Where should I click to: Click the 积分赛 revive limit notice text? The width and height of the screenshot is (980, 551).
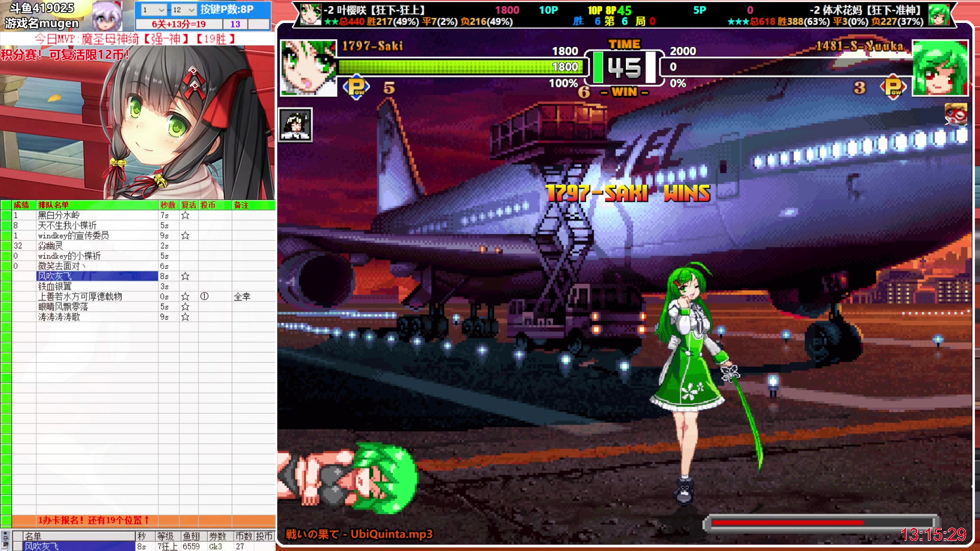(x=65, y=54)
